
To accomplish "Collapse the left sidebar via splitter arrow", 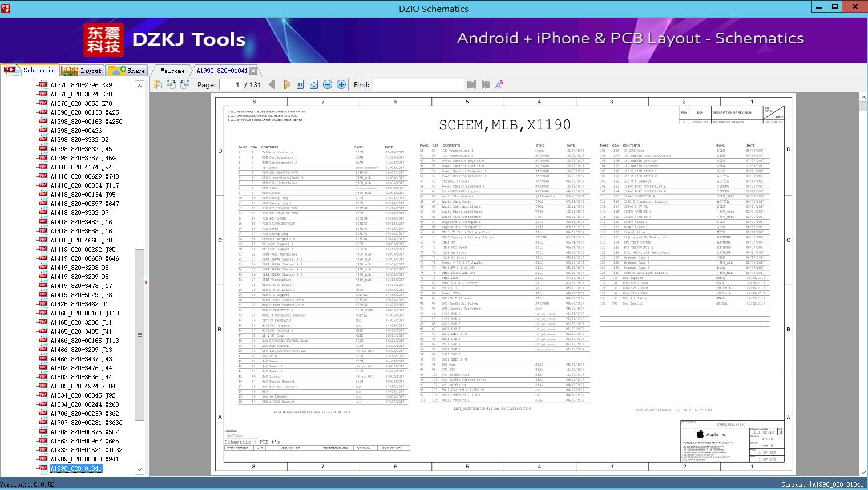I will click(146, 282).
